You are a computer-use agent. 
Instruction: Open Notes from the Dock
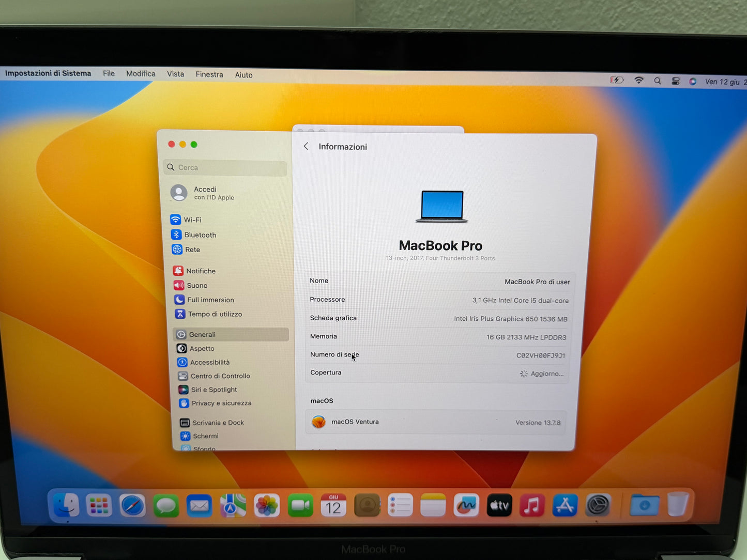[433, 505]
